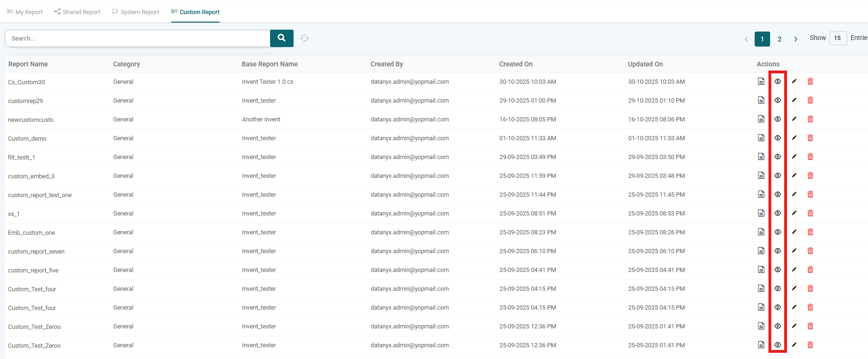
Task: Delete the filt_testt_1 report via trash icon
Action: [810, 157]
